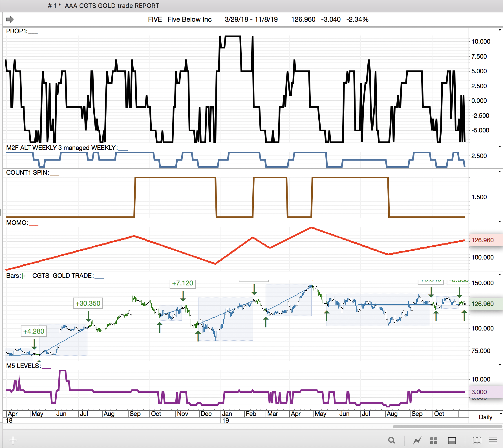The height and width of the screenshot is (448, 503).
Task: Expand the M5 LEVELS pane menu triangle
Action: [x=500, y=365]
